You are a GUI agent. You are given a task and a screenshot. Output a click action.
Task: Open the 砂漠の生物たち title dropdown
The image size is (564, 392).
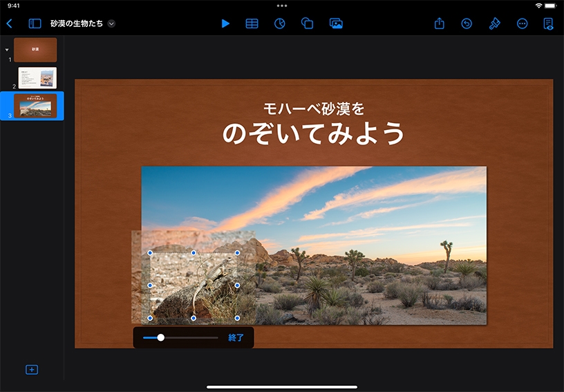111,24
